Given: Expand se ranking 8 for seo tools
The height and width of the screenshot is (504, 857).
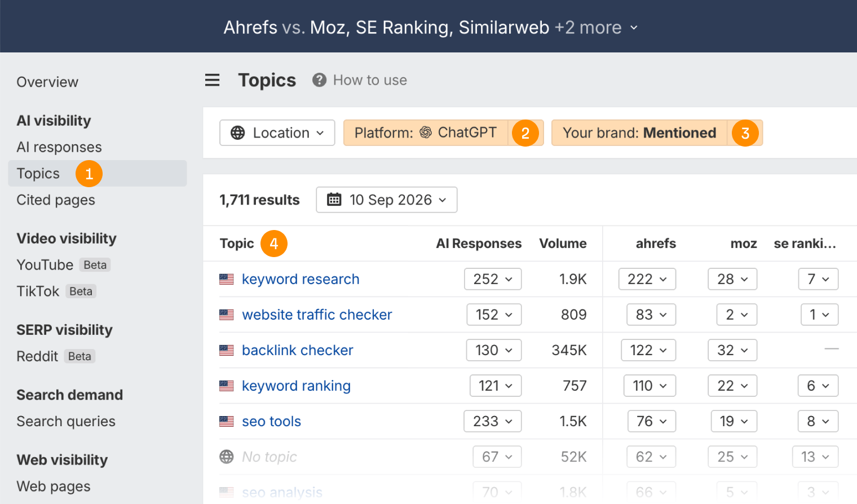Looking at the screenshot, I should click(818, 421).
